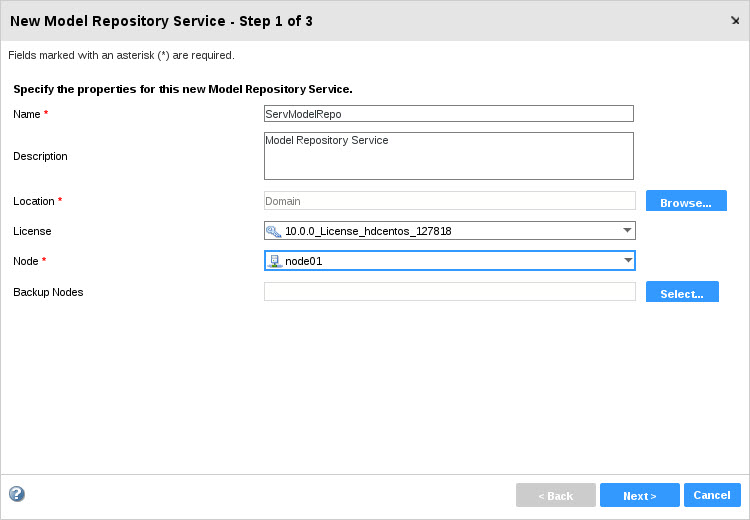Click the Name label
This screenshot has width=750, height=520.
[x=27, y=114]
